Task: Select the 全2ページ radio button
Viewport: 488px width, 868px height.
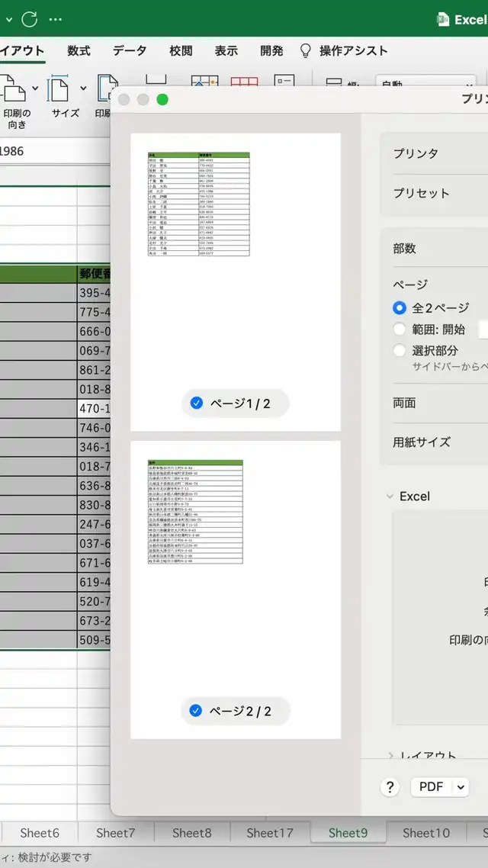Action: (x=400, y=308)
